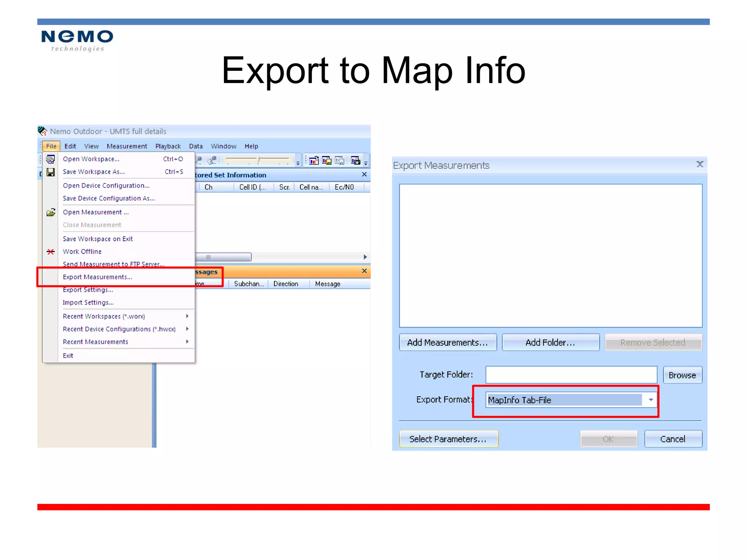747x560 pixels.
Task: Click Browse next to Target Folder
Action: (x=682, y=375)
